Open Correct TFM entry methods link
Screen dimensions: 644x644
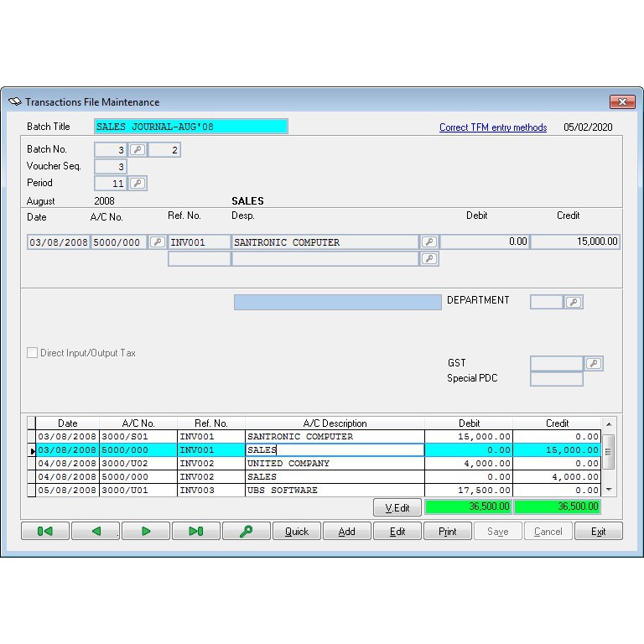(493, 127)
